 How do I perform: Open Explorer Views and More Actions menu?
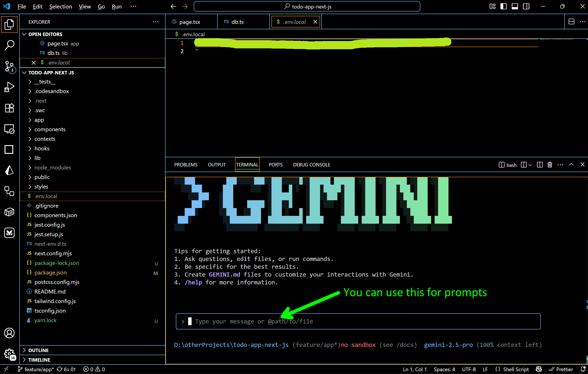click(x=156, y=22)
